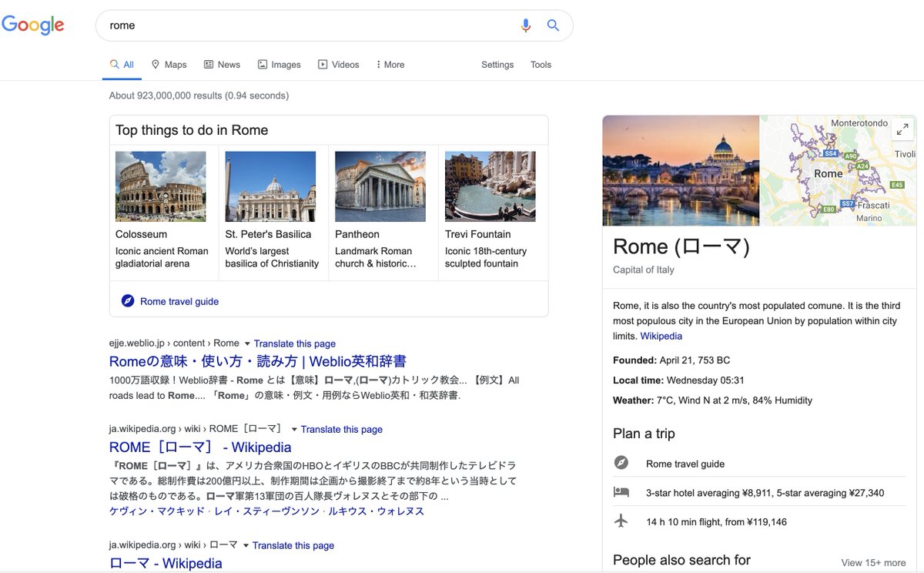The image size is (924, 573).
Task: Open the Trevi Fountain photo thumbnail
Action: click(x=490, y=186)
